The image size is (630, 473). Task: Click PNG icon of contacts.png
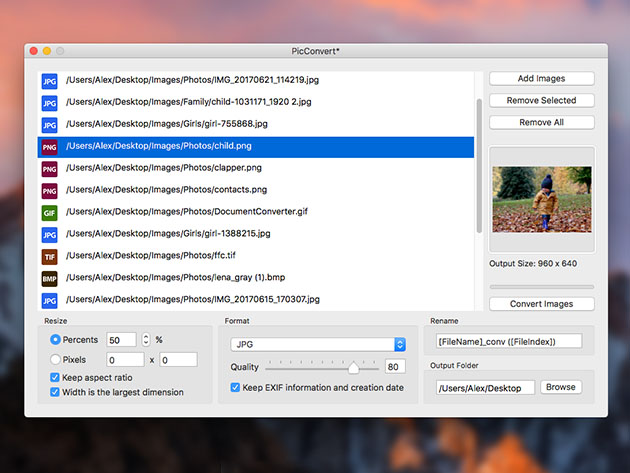pyautogui.click(x=49, y=191)
